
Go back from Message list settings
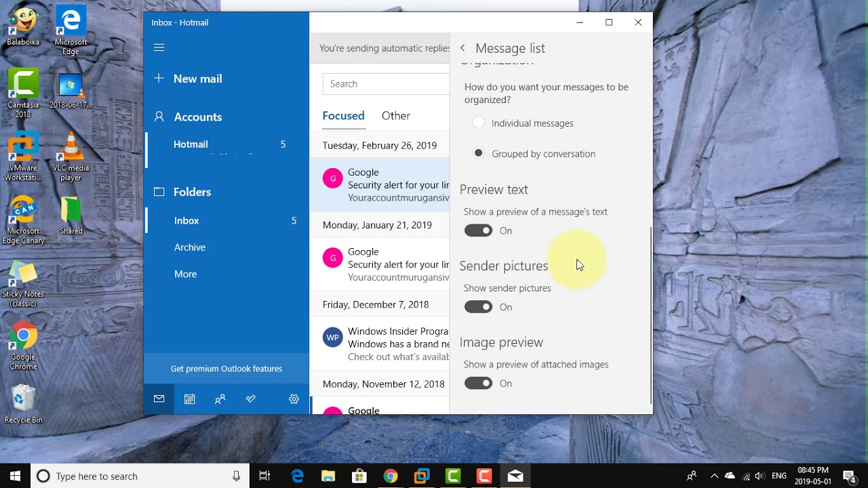(462, 48)
